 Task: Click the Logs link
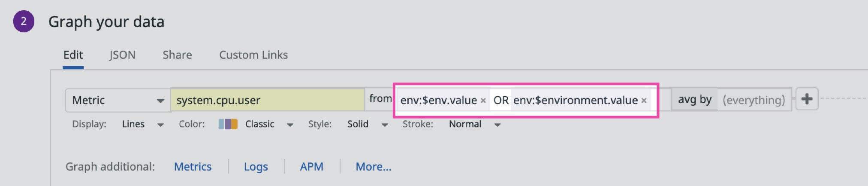pyautogui.click(x=256, y=167)
